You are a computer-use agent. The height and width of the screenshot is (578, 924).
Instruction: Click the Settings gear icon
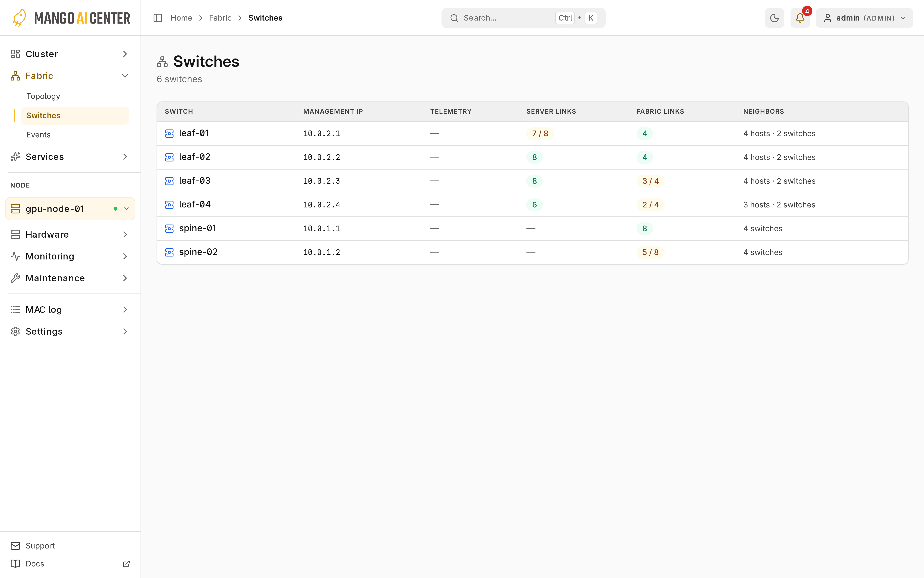15,331
